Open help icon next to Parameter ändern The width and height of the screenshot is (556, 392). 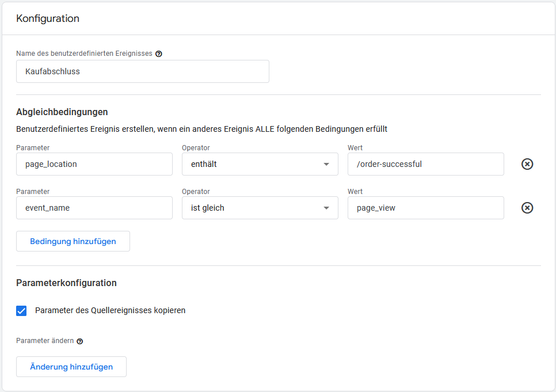coord(80,341)
